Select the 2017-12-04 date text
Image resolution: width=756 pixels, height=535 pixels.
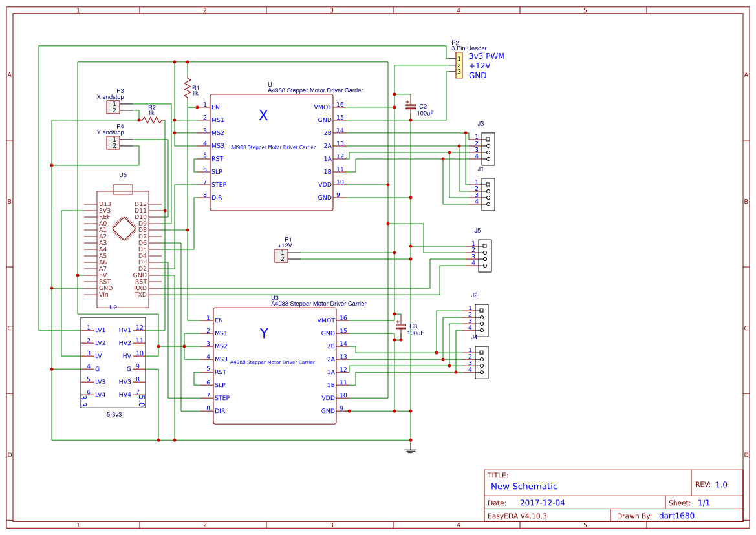544,501
